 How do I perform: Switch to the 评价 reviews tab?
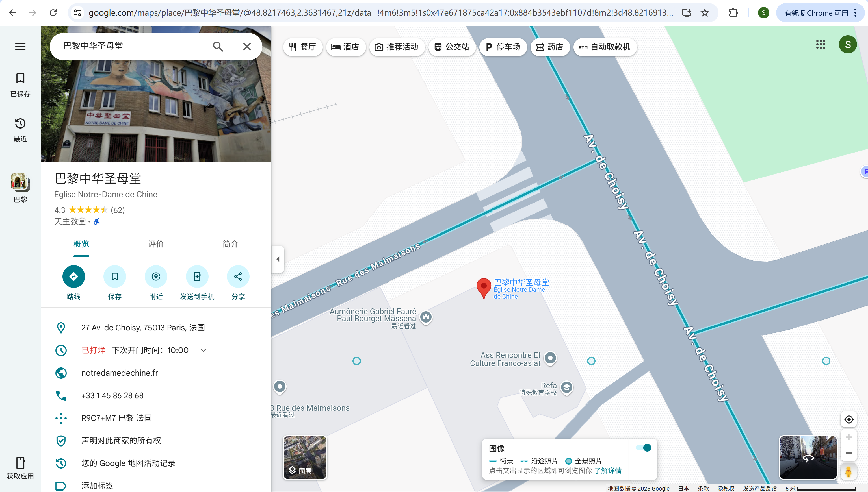[156, 244]
